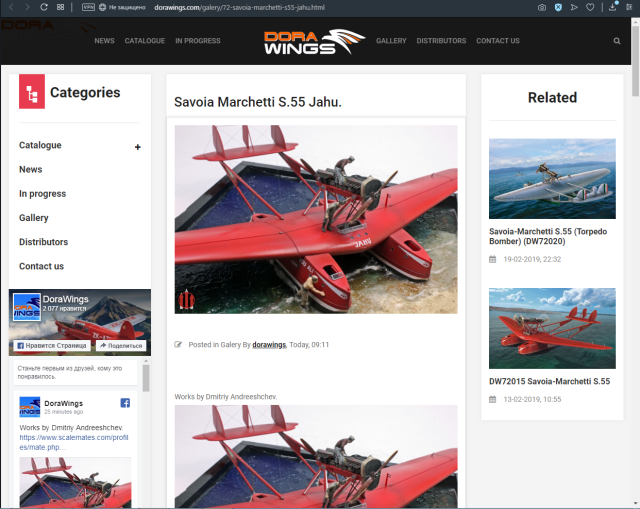Click the Facebook icon in DoraWings post
This screenshot has height=509, width=640.
pos(125,403)
